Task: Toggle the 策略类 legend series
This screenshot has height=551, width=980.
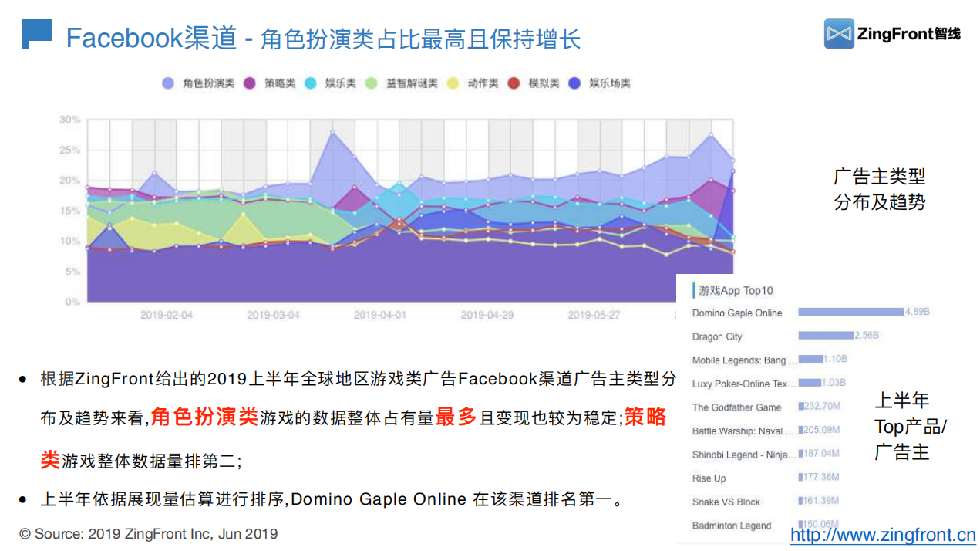Action: 249,83
